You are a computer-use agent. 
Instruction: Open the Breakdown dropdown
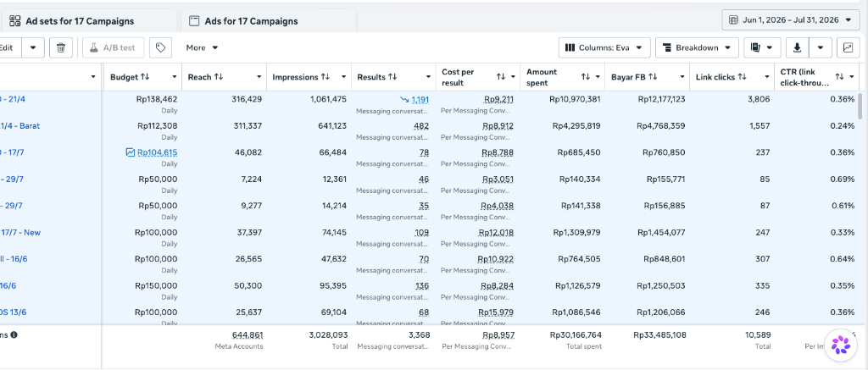[x=697, y=47]
